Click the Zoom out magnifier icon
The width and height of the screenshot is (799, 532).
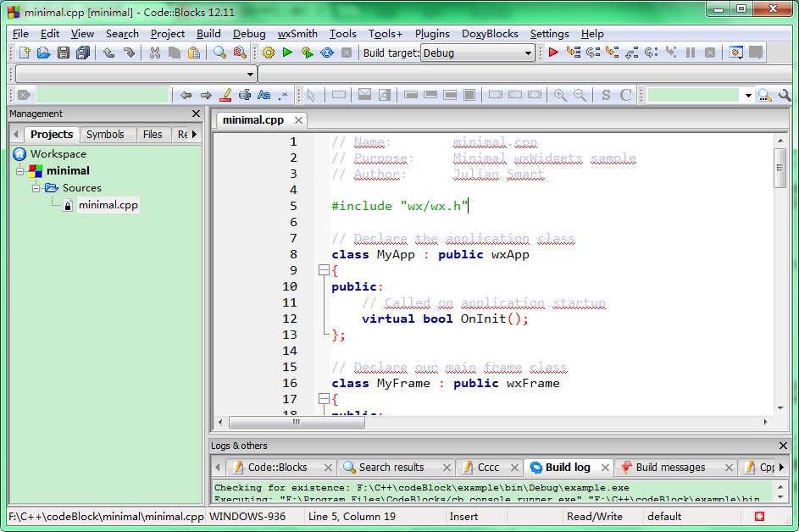click(580, 95)
